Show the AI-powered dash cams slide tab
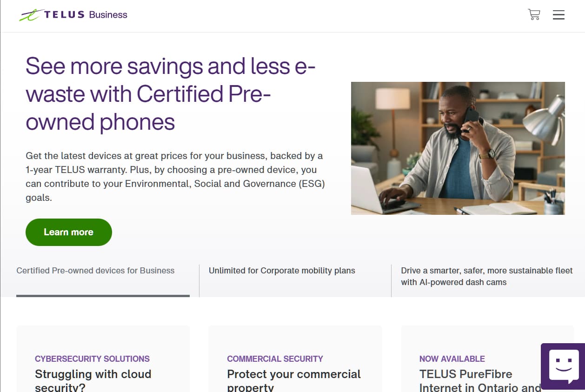The width and height of the screenshot is (585, 392). coord(486,276)
